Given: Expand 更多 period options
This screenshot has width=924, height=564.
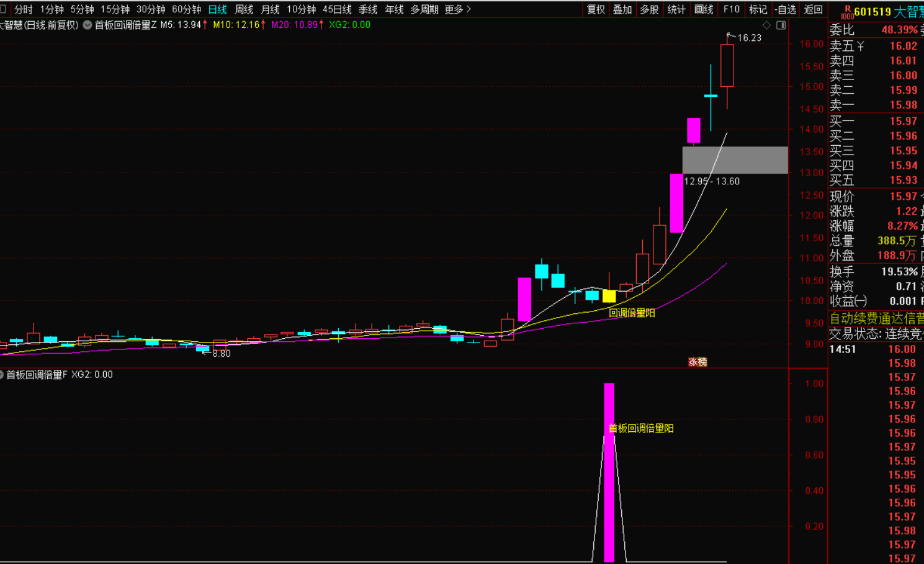Looking at the screenshot, I should tap(458, 9).
